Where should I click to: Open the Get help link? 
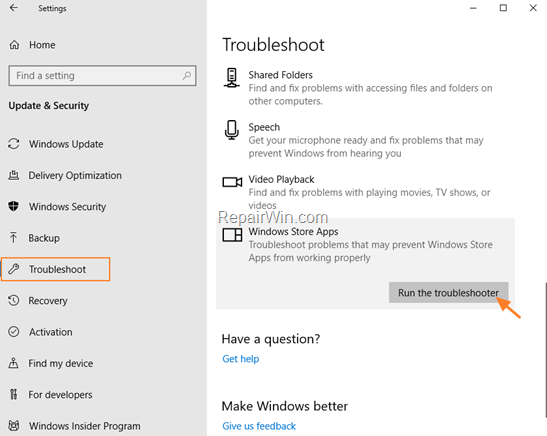pos(241,359)
